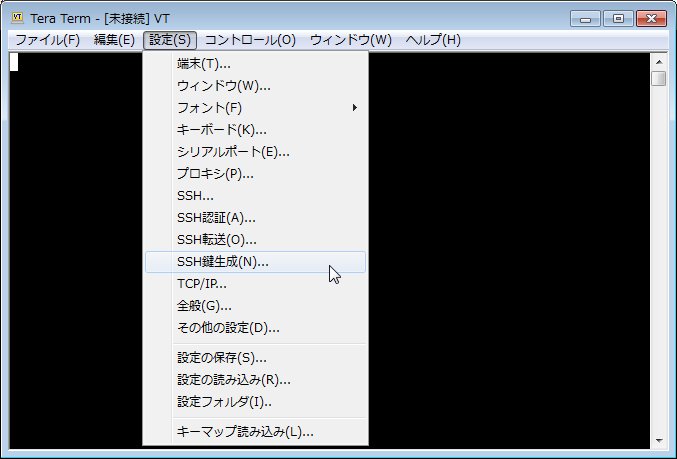Image resolution: width=677 pixels, height=459 pixels.
Task: Launch SSH鍵生成(N)... key generator
Action: click(256, 262)
